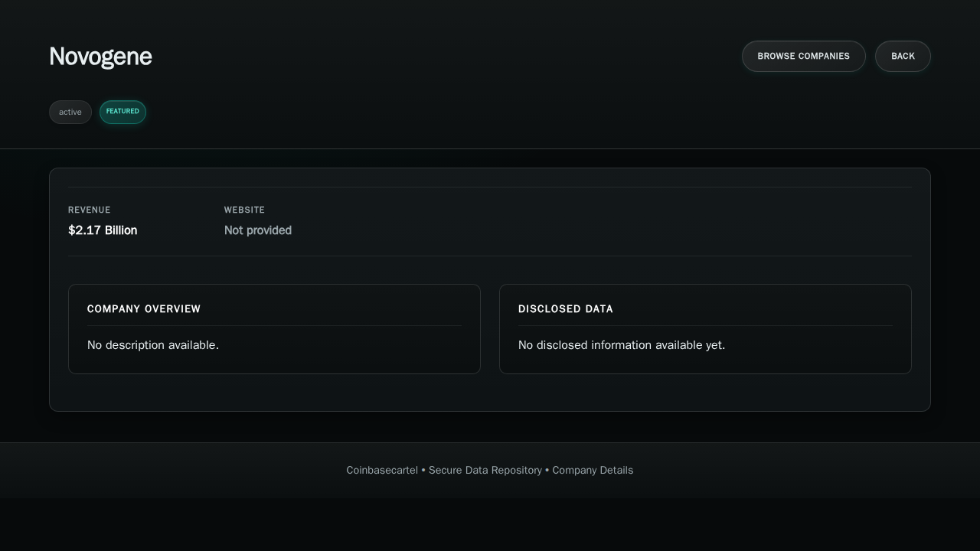
Task: Go back using the Back button
Action: coord(903,56)
